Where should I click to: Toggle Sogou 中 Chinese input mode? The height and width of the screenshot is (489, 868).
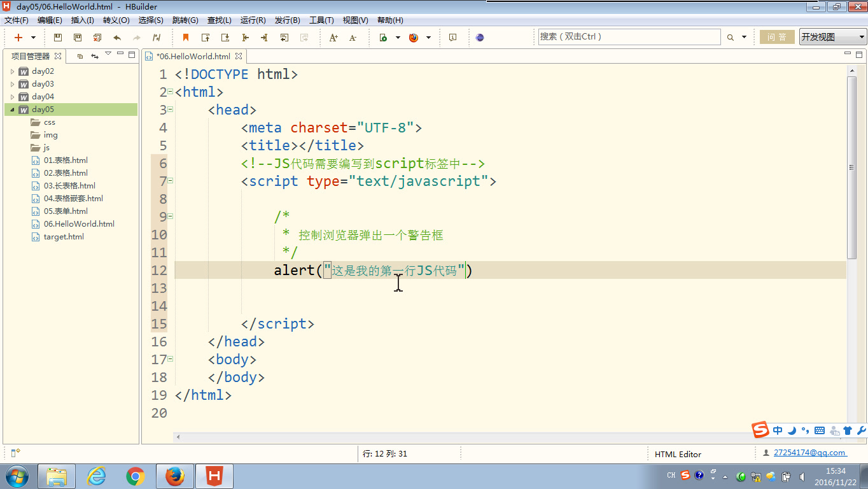[x=778, y=430]
